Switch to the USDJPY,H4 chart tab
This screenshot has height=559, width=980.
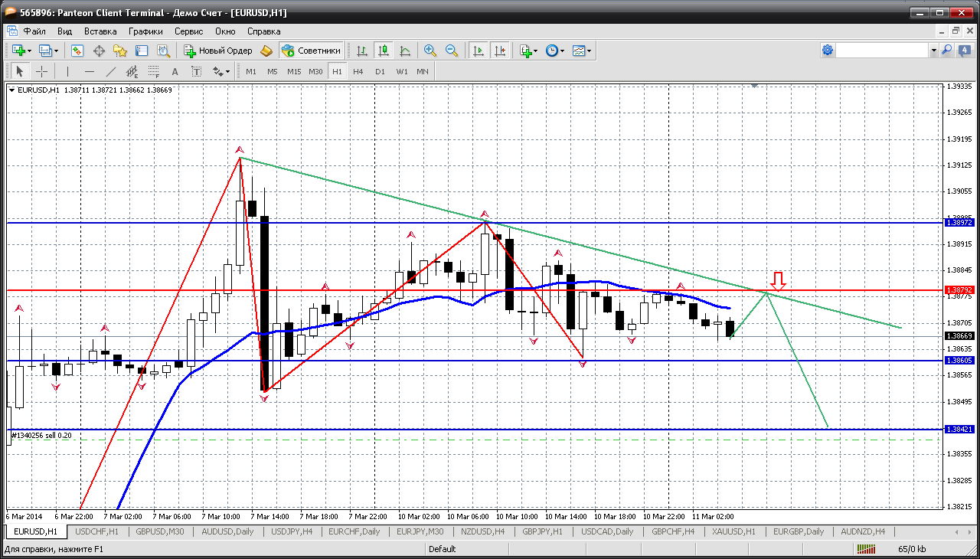click(x=292, y=531)
